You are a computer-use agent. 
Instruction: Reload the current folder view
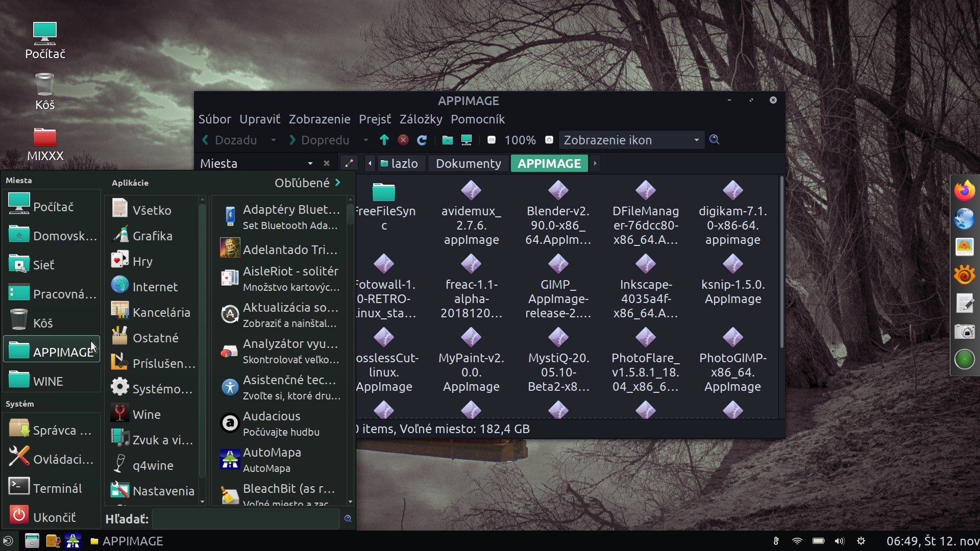pyautogui.click(x=422, y=140)
